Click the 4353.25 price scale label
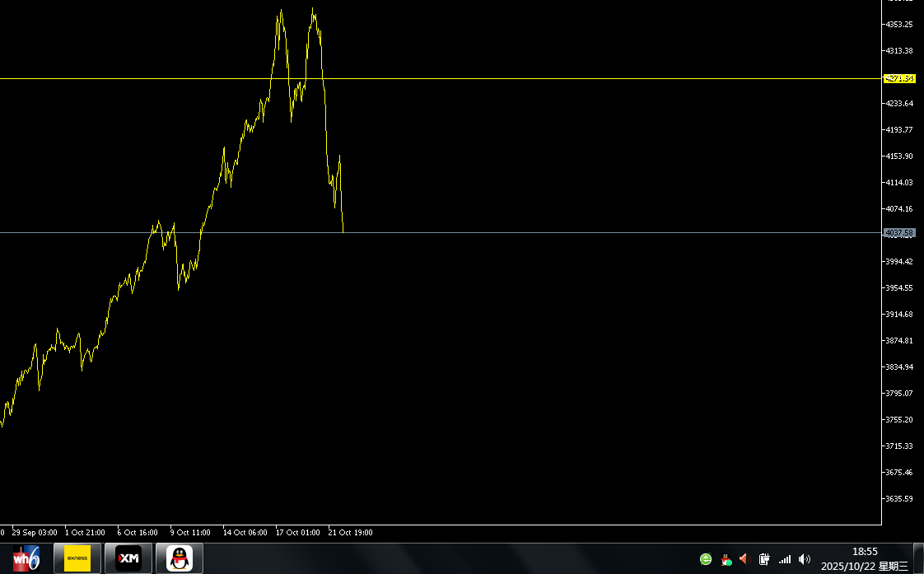Viewport: 924px width, 574px height. click(898, 25)
